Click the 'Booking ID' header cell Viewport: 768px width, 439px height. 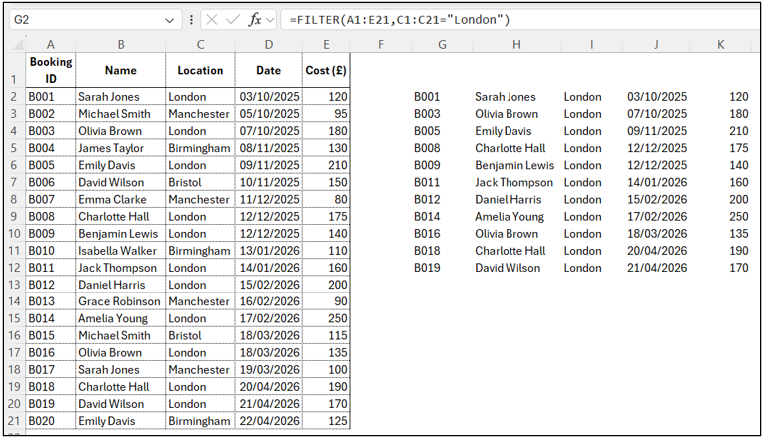pos(50,70)
